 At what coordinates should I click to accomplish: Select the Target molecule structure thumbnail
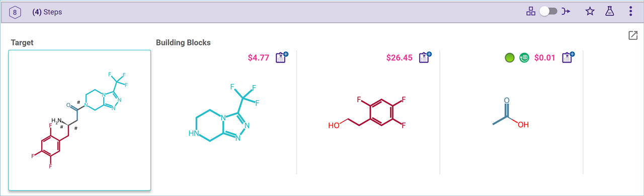coord(79,120)
